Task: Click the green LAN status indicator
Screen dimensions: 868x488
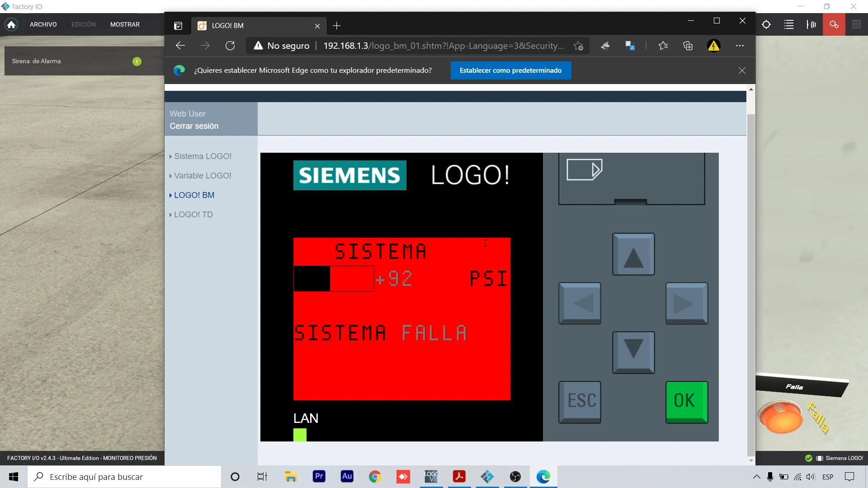Action: click(x=300, y=435)
